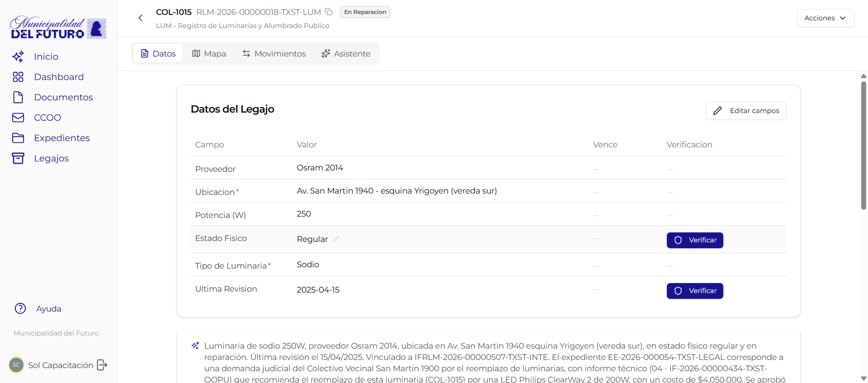The height and width of the screenshot is (383, 868).
Task: Open the Movimientos tab
Action: pos(274,54)
